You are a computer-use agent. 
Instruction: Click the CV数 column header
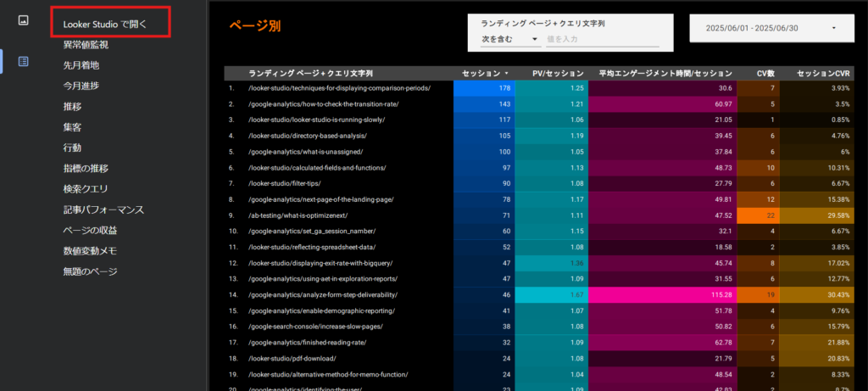coord(766,74)
